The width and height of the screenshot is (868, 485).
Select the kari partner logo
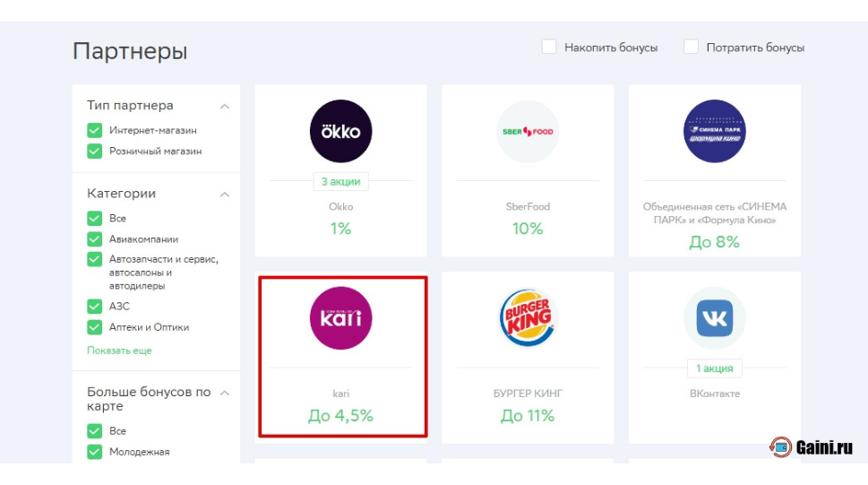pos(340,318)
